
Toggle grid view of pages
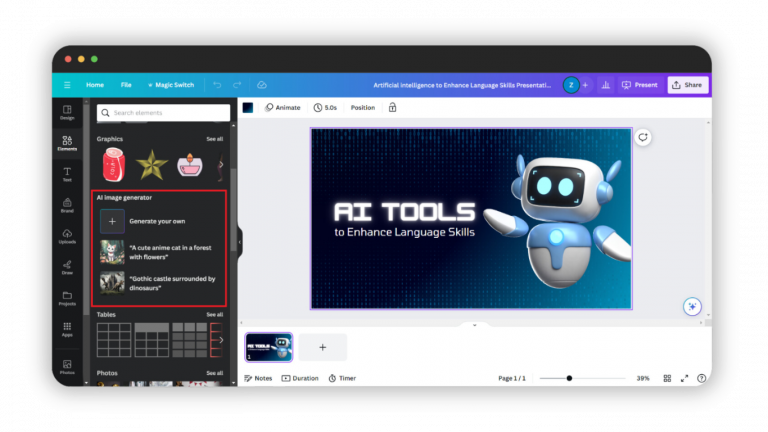point(667,378)
